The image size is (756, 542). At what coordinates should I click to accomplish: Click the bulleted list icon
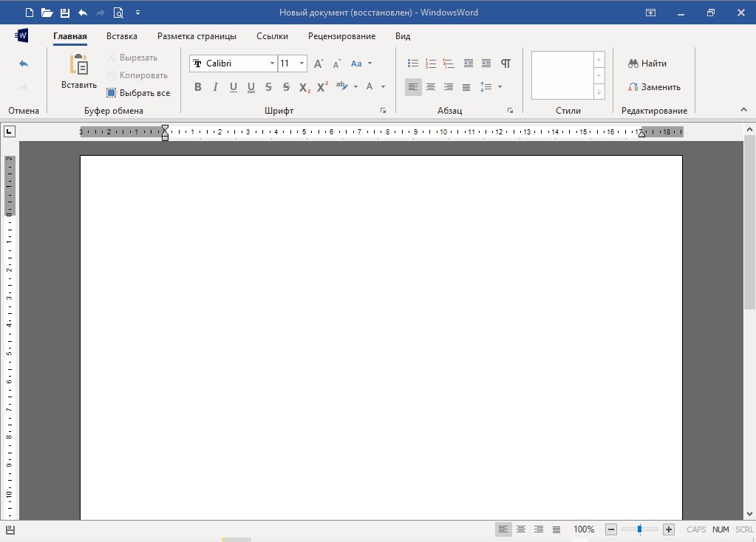coord(413,64)
